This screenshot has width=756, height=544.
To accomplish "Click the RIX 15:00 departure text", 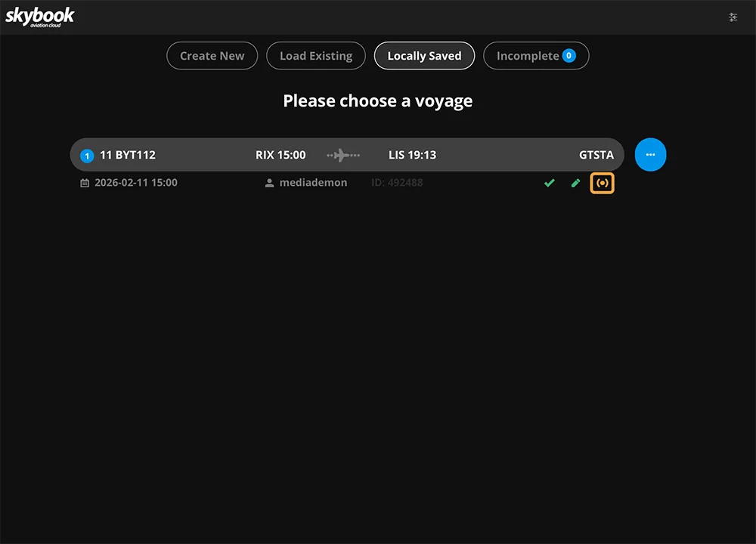I will pyautogui.click(x=280, y=155).
